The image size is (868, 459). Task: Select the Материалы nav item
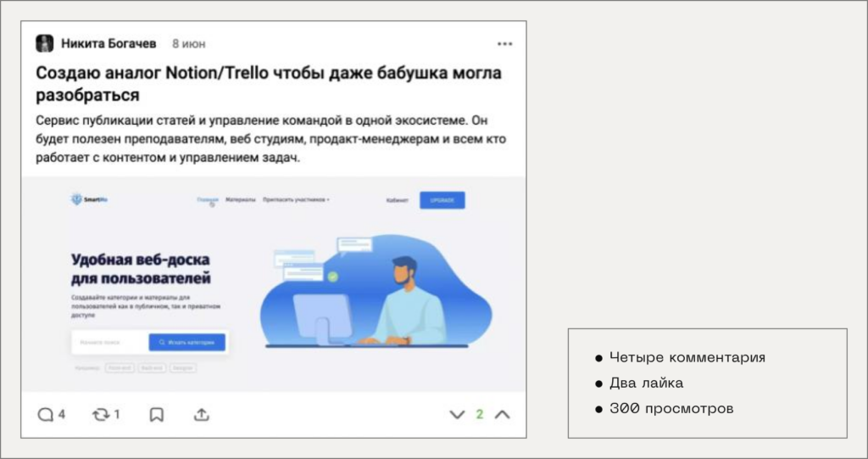point(241,200)
